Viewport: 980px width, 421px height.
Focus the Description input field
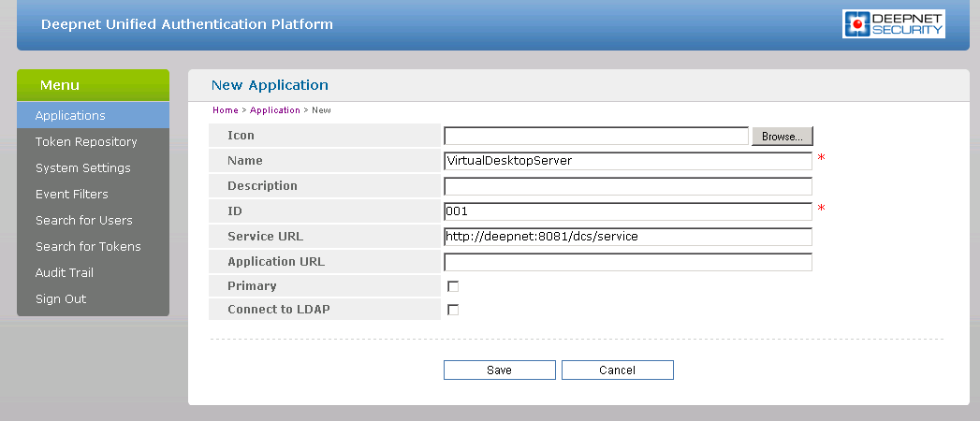627,186
